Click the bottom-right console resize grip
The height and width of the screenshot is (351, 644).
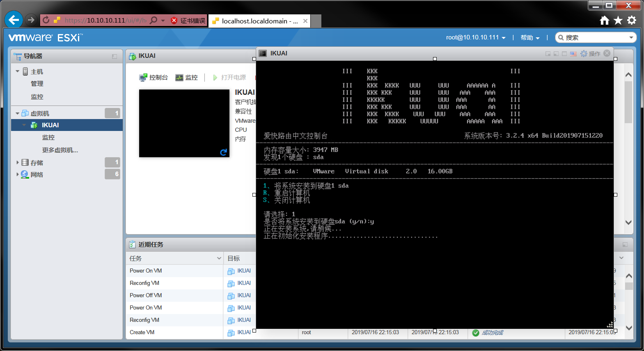(x=610, y=325)
